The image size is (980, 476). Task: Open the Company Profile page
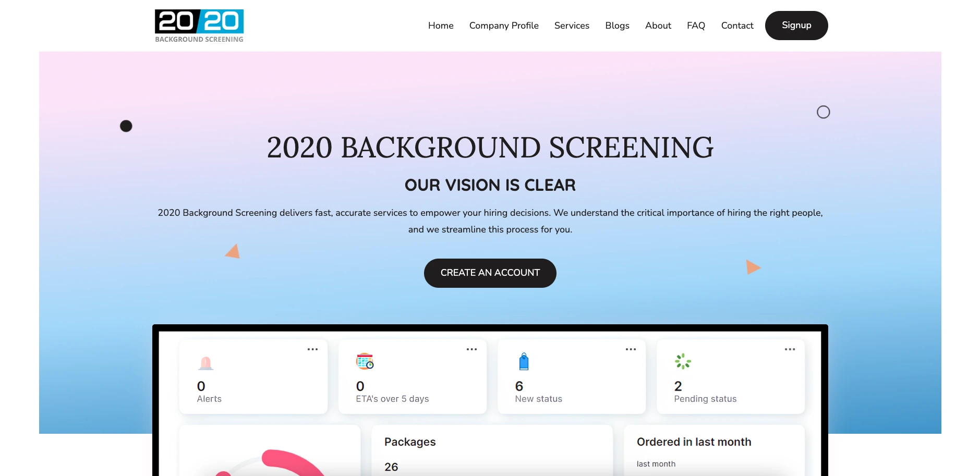(x=504, y=26)
